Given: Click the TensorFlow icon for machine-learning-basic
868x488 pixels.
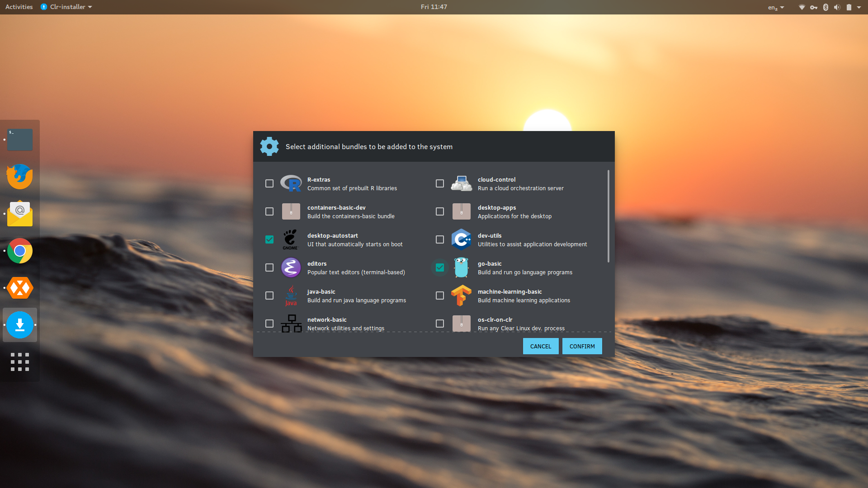Looking at the screenshot, I should [461, 296].
